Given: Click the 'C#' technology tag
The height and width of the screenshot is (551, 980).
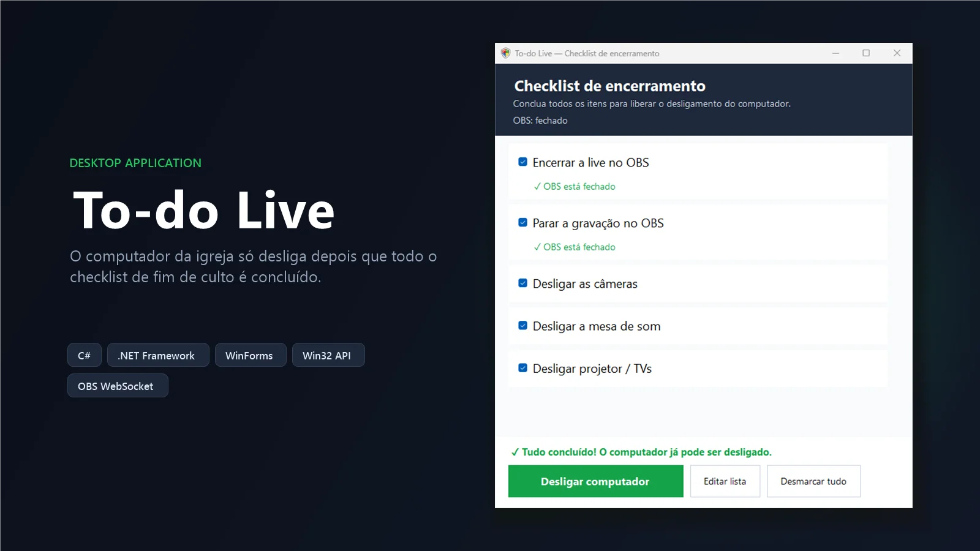Looking at the screenshot, I should coord(85,355).
